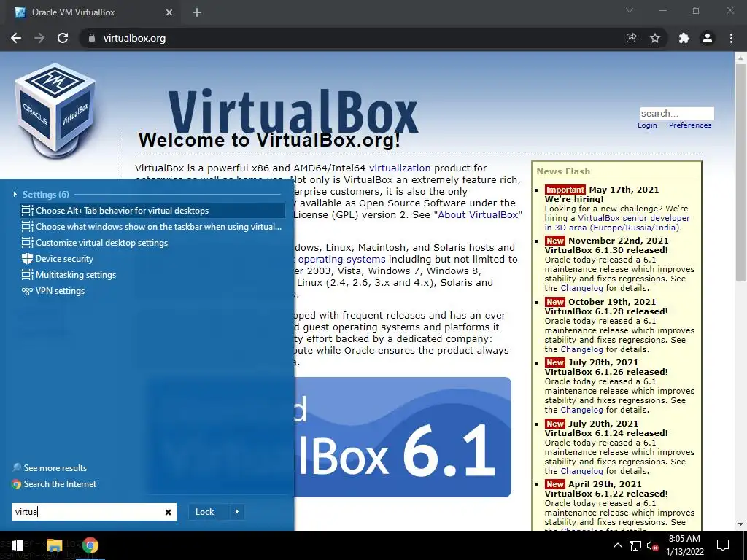This screenshot has width=747, height=560.
Task: Open the Changelog link for 6.1.30
Action: pyautogui.click(x=581, y=288)
